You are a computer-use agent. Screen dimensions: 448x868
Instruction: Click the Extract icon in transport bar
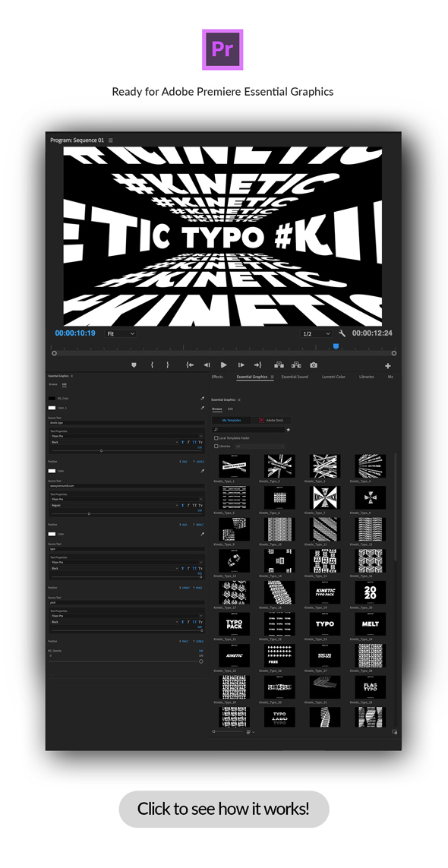[296, 365]
